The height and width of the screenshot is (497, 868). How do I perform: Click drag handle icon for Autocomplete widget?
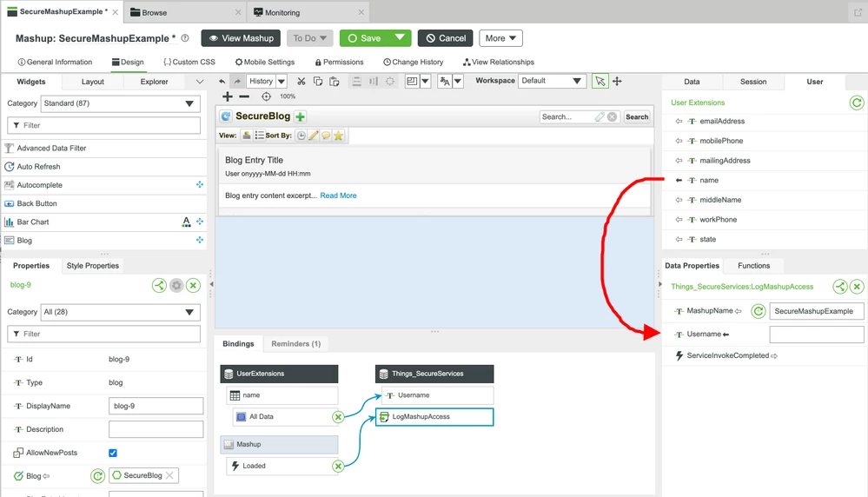tap(200, 185)
